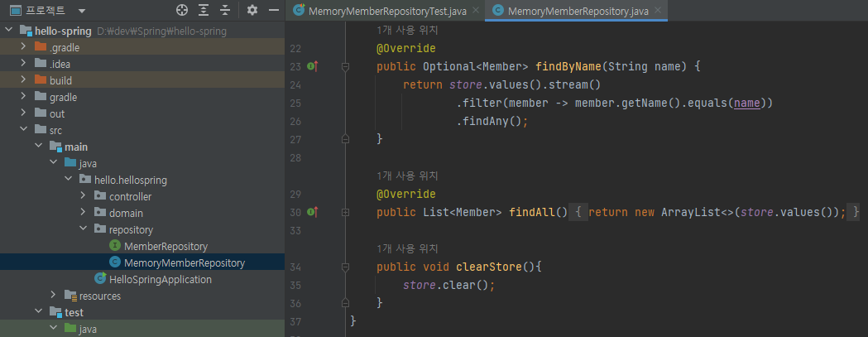
Task: Collapse the main folder
Action: [38, 147]
